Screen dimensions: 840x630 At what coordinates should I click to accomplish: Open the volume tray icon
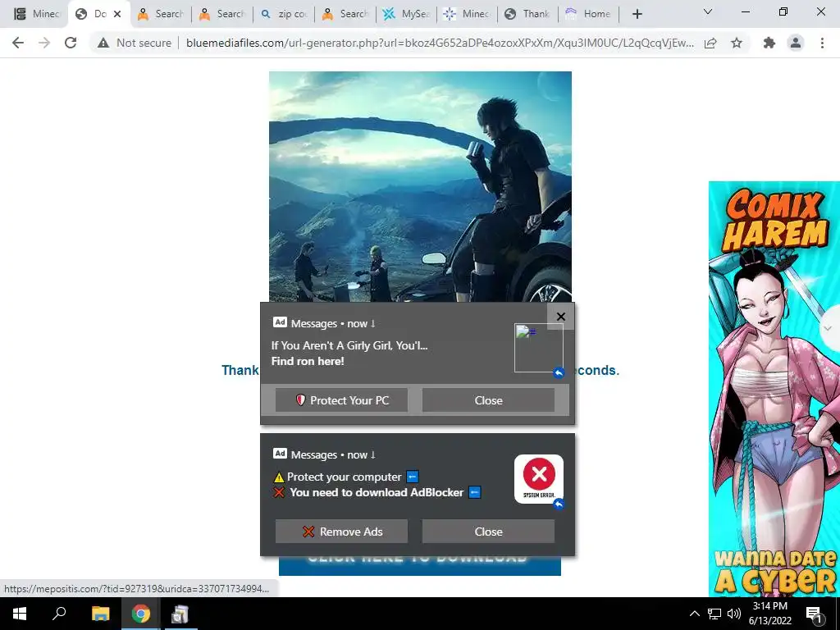coord(733,614)
